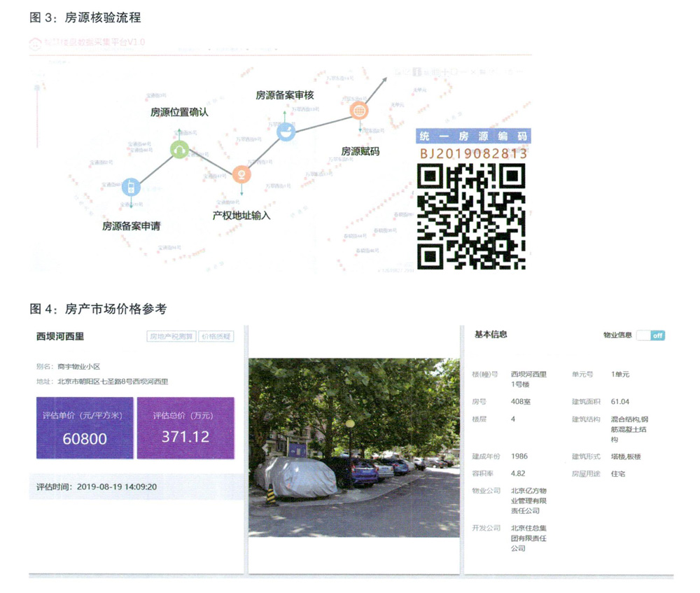Click the 房源赋码 label

point(360,151)
